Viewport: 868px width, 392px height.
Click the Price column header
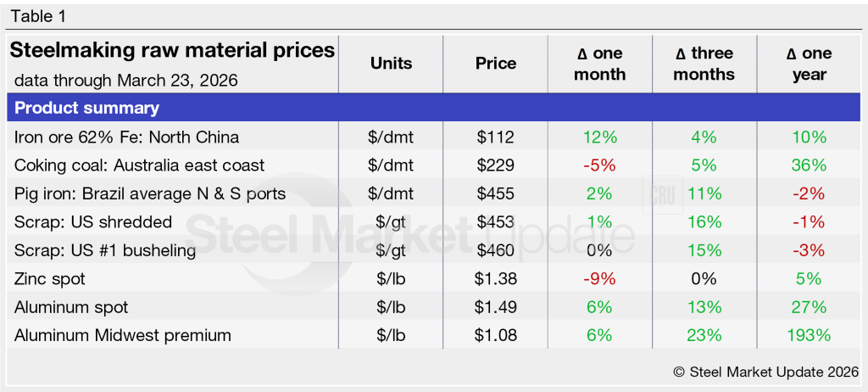pyautogui.click(x=496, y=64)
